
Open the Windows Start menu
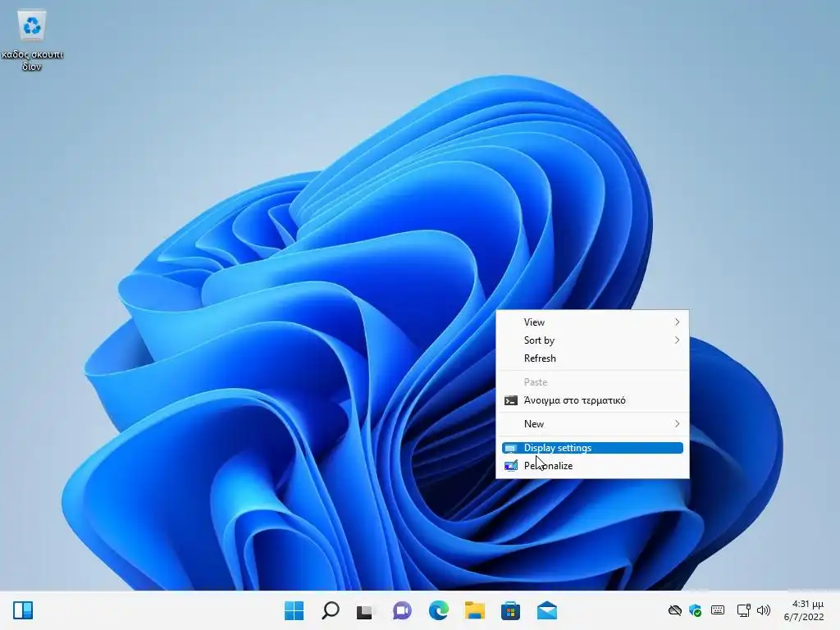294,610
